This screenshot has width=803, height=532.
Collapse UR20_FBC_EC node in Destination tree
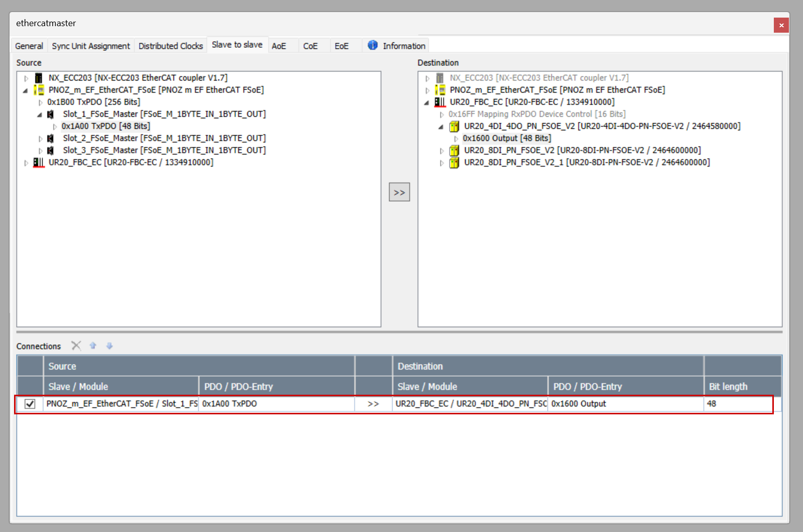click(x=427, y=103)
